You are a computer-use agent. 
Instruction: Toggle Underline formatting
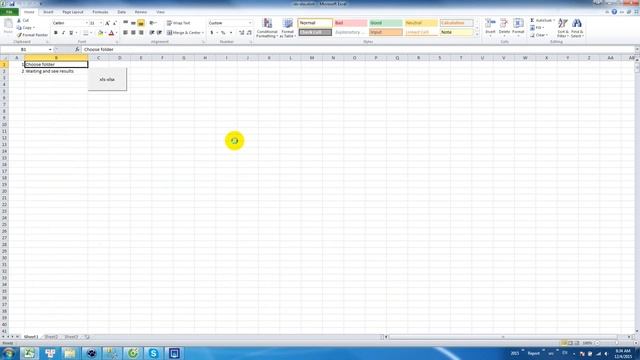click(x=71, y=33)
